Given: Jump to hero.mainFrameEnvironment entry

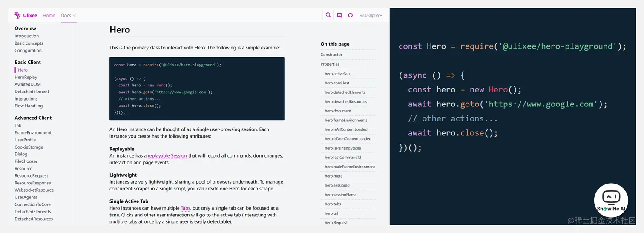Looking at the screenshot, I should (x=350, y=167).
